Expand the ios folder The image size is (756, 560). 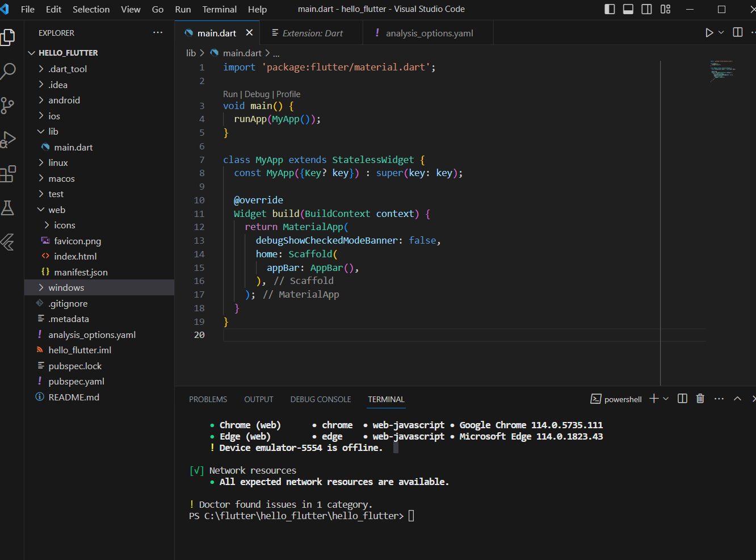[99, 116]
